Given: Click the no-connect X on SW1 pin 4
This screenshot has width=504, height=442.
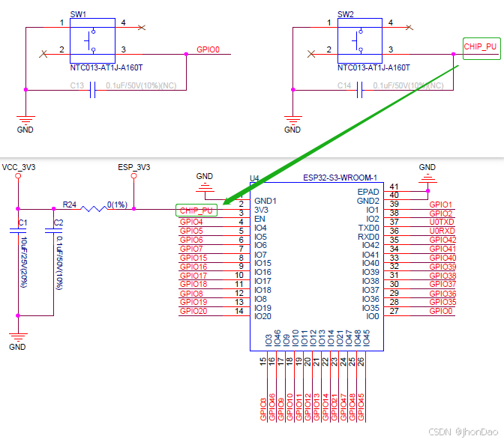Looking at the screenshot, I should pyautogui.click(x=142, y=28).
